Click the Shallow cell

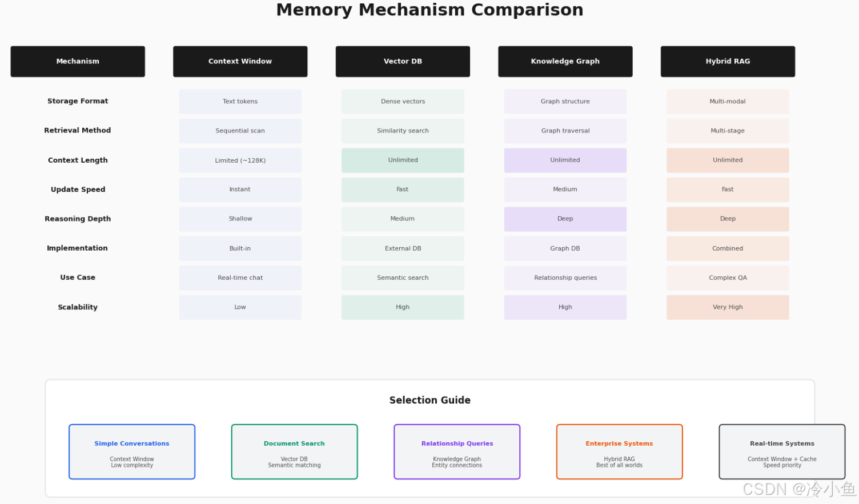click(240, 219)
